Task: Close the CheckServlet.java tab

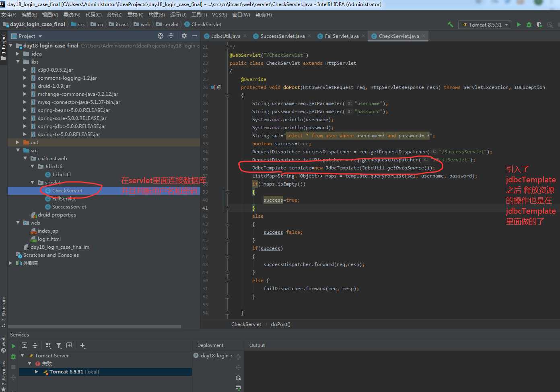Action: (424, 36)
